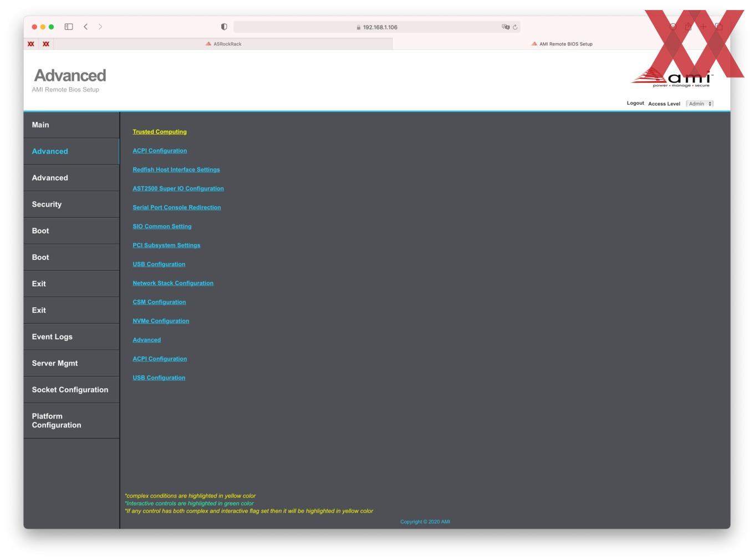Open Redfish Host Interface Settings
This screenshot has width=754, height=560.
tap(176, 170)
